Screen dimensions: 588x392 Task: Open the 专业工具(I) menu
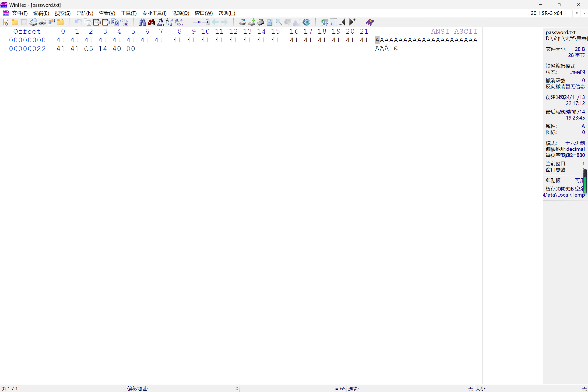pyautogui.click(x=154, y=13)
